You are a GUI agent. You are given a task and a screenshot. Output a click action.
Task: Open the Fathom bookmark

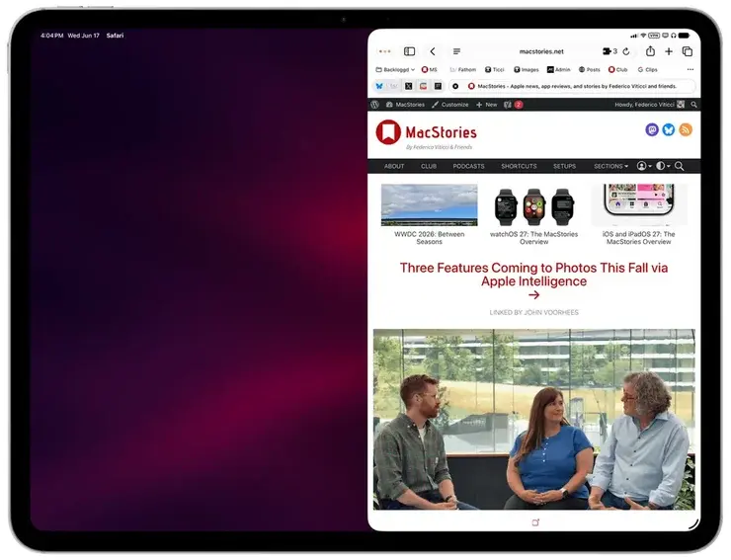coord(462,69)
